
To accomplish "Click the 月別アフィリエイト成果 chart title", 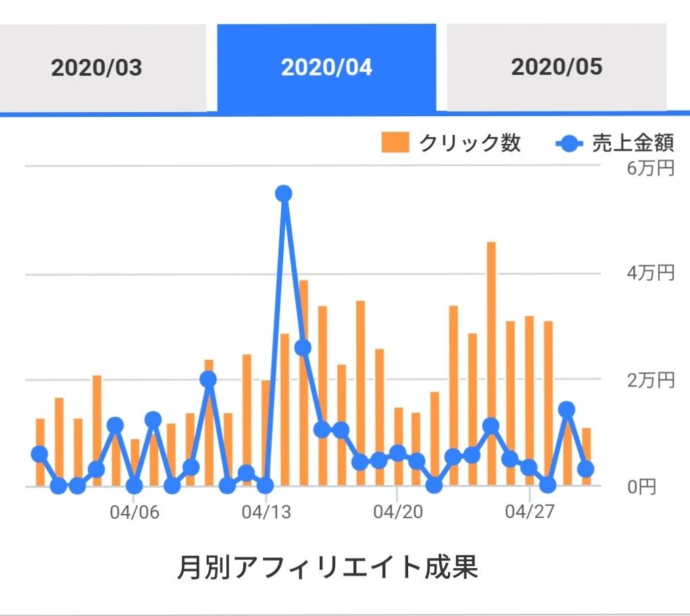I will point(328,567).
